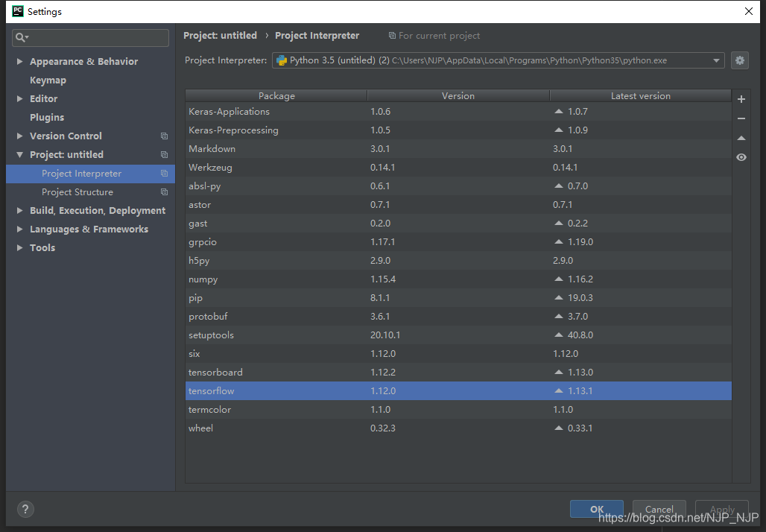Select the six package row

pos(458,354)
